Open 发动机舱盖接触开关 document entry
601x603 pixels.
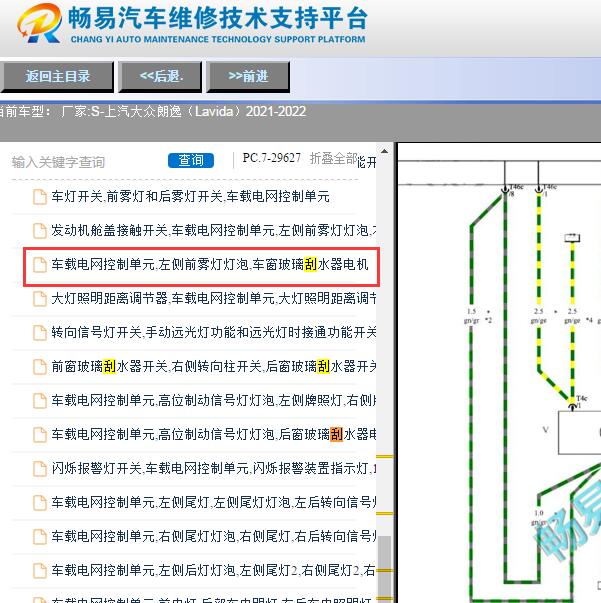tap(213, 230)
